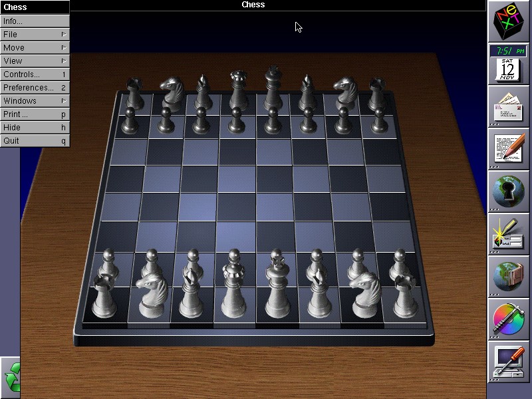
Task: Open the Windows submenu
Action: tap(35, 100)
